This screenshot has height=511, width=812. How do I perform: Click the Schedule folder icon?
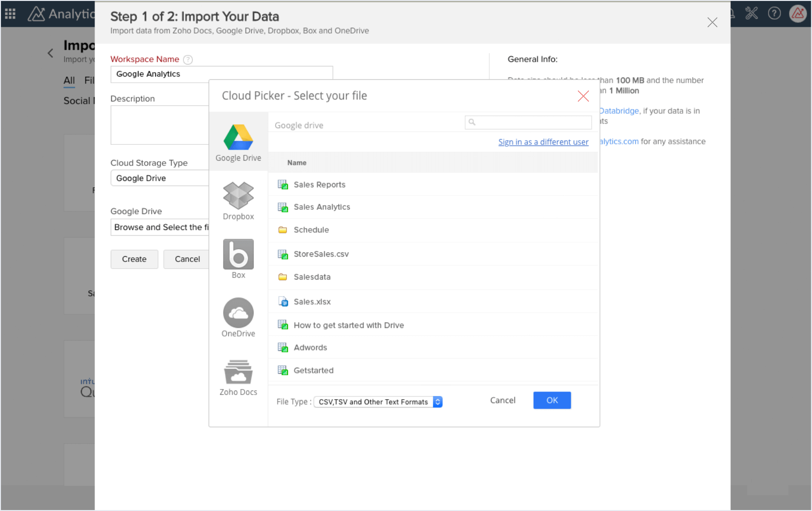[283, 230]
